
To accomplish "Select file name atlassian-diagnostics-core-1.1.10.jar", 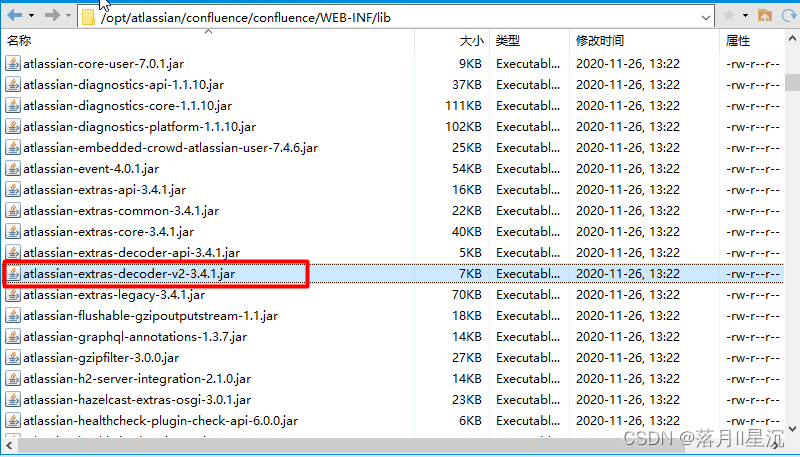I will [x=128, y=106].
